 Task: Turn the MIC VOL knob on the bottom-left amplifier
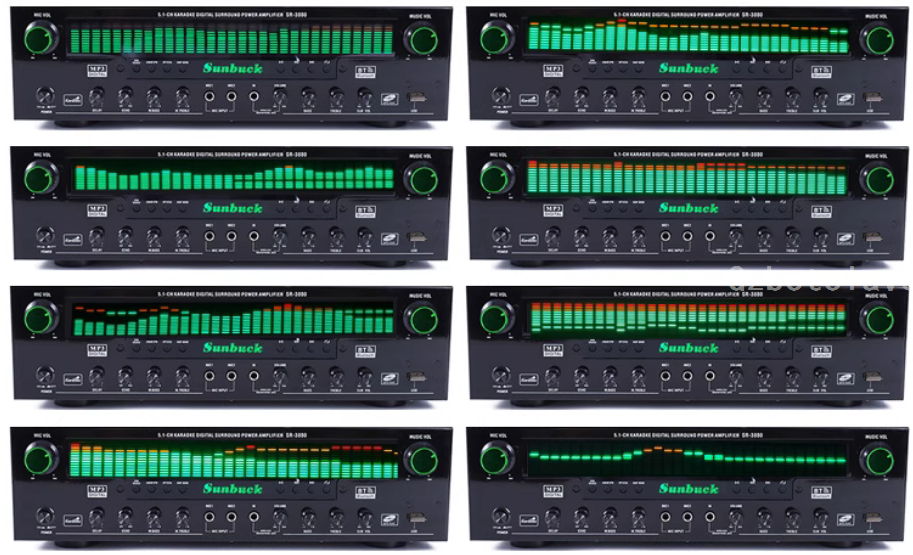(x=41, y=458)
